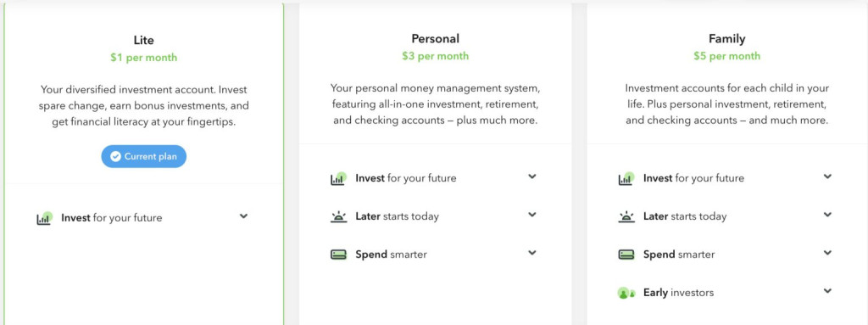This screenshot has height=325, width=868.
Task: Click the Spend card icon in Family plan
Action: point(626,255)
